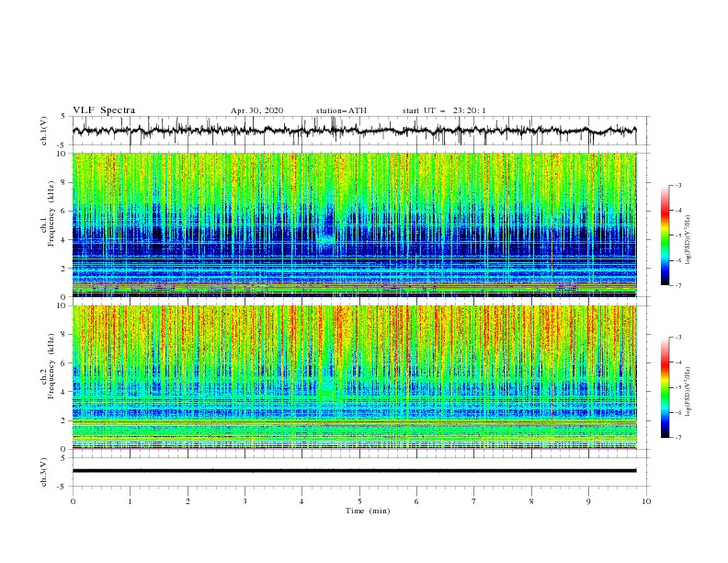Screen dimensions: 728x563
Task: Click the 'ch.1(V)' waveform axis label
Action: [44, 131]
